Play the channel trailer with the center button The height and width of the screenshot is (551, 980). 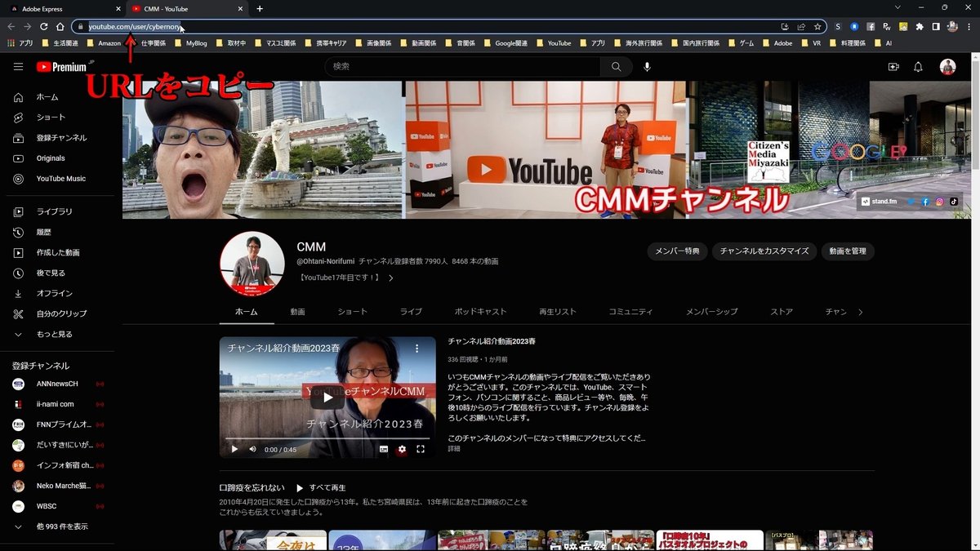click(327, 398)
